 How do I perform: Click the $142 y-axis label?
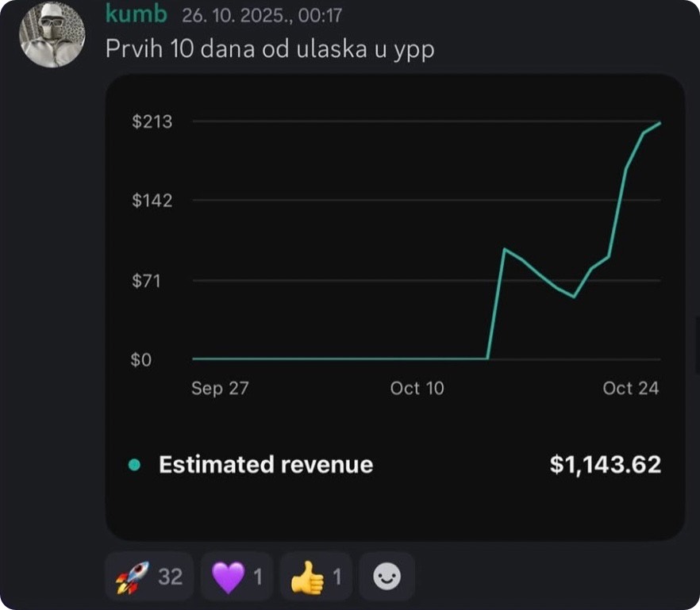(152, 200)
